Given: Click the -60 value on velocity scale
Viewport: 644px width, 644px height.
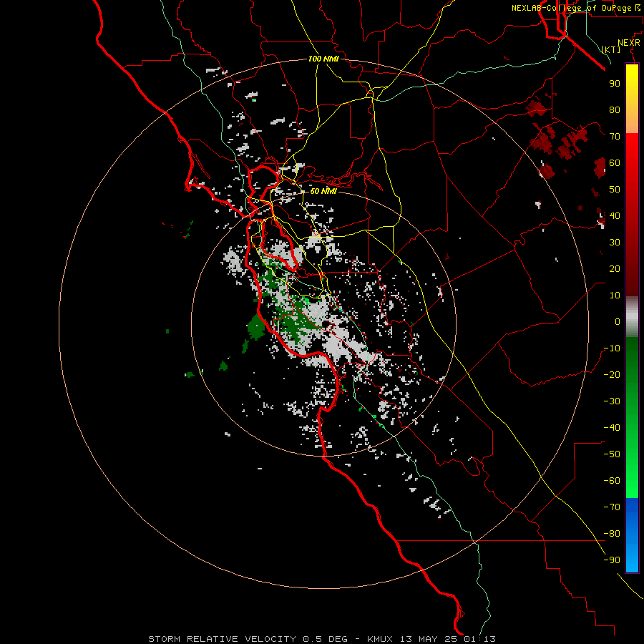Looking at the screenshot, I should coord(612,481).
